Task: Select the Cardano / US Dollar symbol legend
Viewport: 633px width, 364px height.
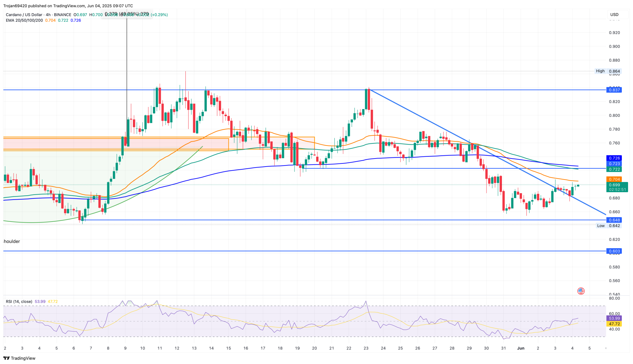Action: tap(39, 15)
